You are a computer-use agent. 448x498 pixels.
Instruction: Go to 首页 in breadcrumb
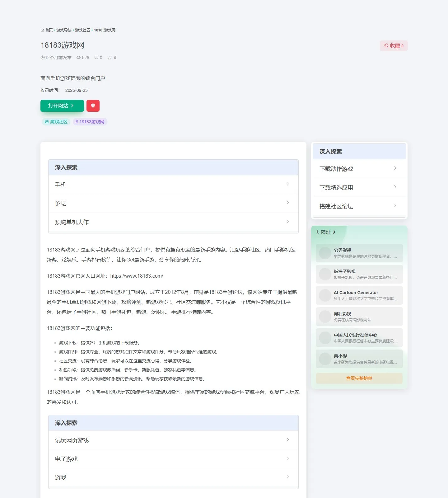49,30
